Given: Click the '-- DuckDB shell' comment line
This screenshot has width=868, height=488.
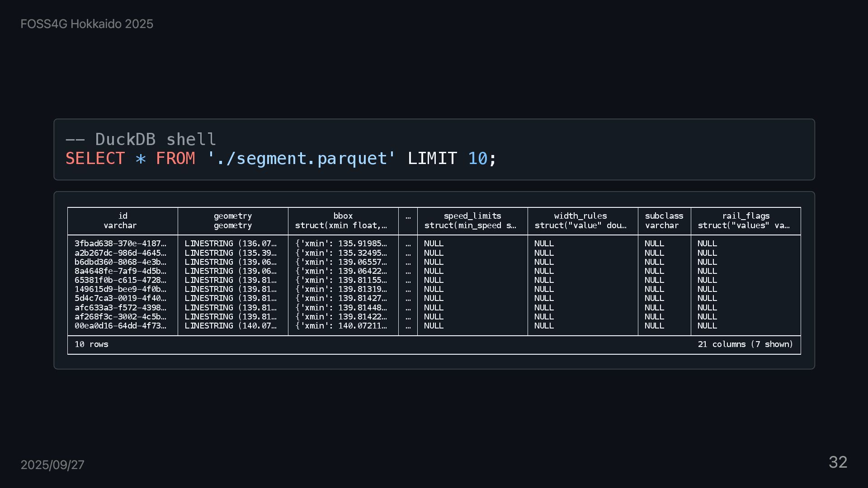Looking at the screenshot, I should (x=141, y=139).
